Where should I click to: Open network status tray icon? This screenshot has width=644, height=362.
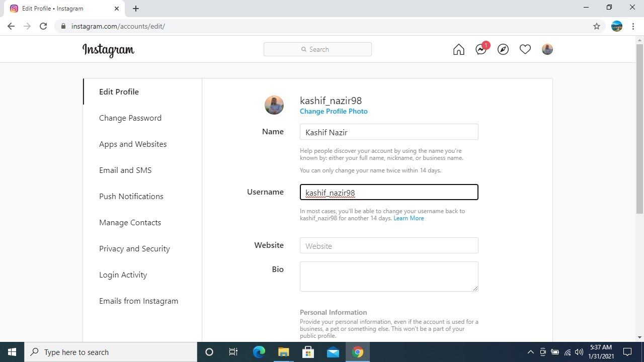point(567,352)
